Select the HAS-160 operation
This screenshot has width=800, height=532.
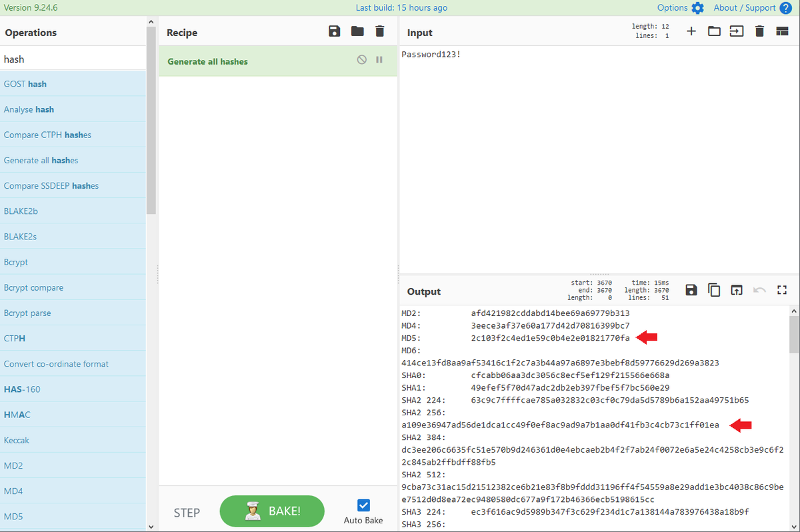click(73, 389)
